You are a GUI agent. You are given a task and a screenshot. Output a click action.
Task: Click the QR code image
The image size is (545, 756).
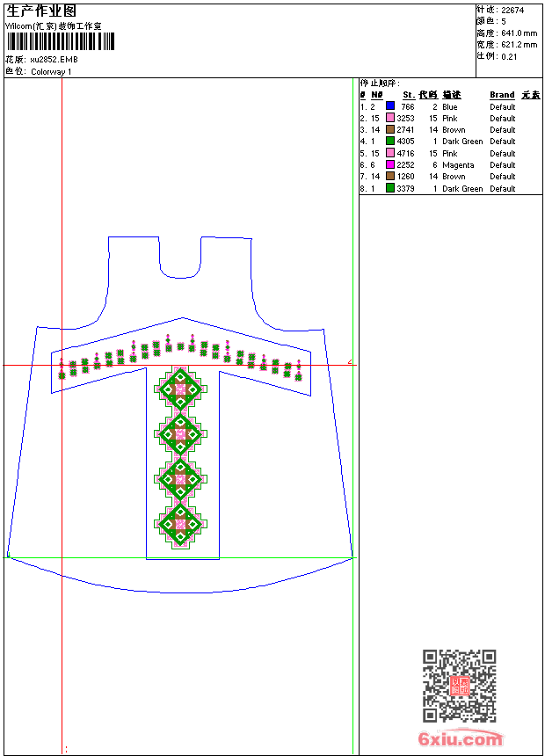tap(459, 686)
